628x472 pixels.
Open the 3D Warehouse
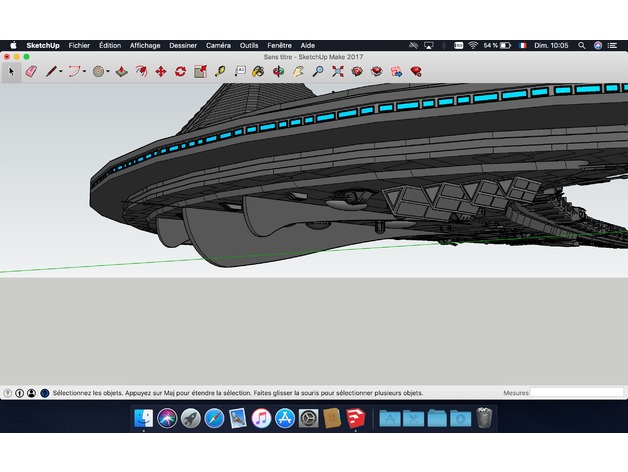coord(357,72)
